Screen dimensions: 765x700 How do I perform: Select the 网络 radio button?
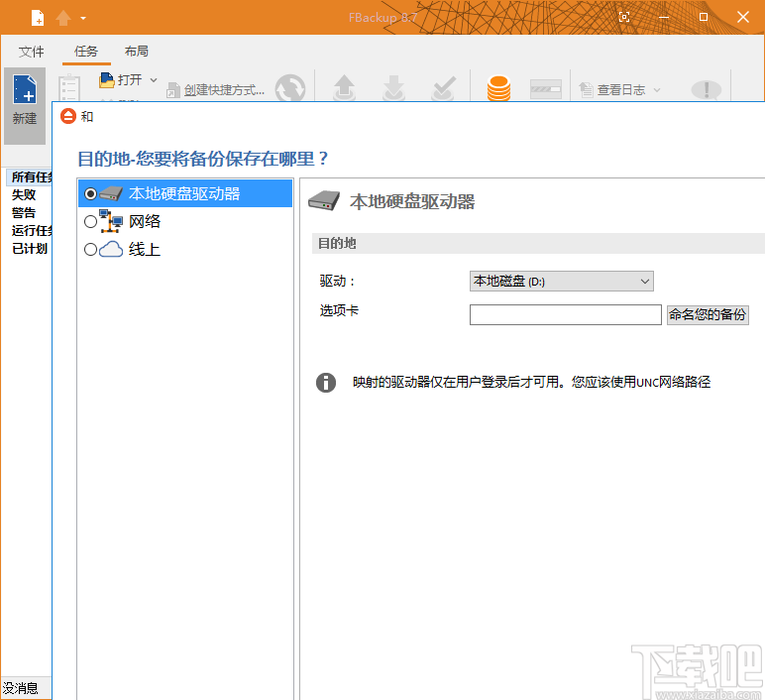tap(90, 222)
